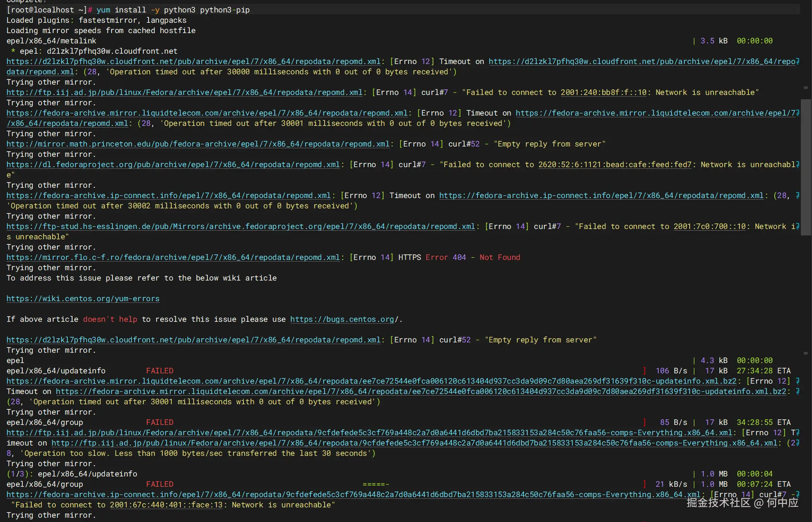Click FAILED on the epel/x86_64/updateinfo row
The image size is (812, 522).
tap(160, 371)
